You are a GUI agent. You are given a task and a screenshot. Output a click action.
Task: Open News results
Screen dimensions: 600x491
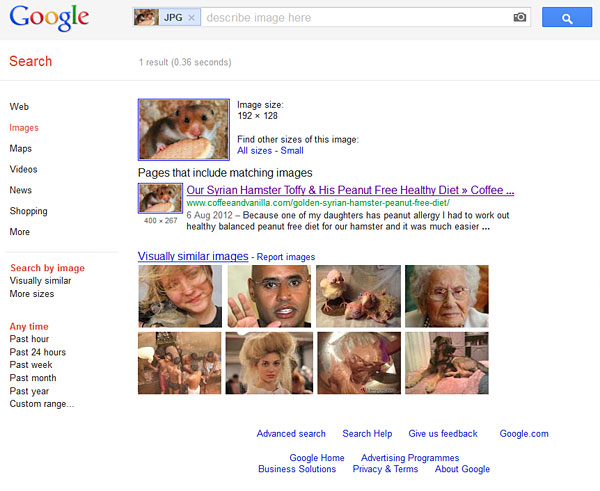21,190
